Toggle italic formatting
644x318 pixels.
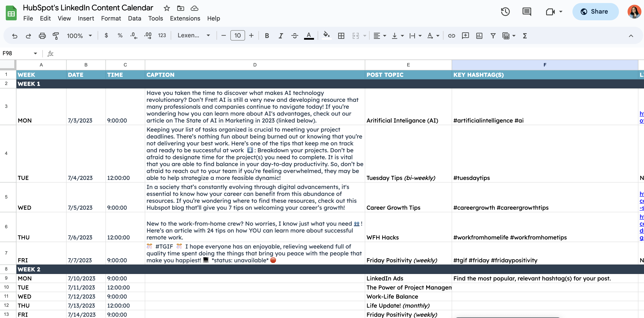[281, 35]
